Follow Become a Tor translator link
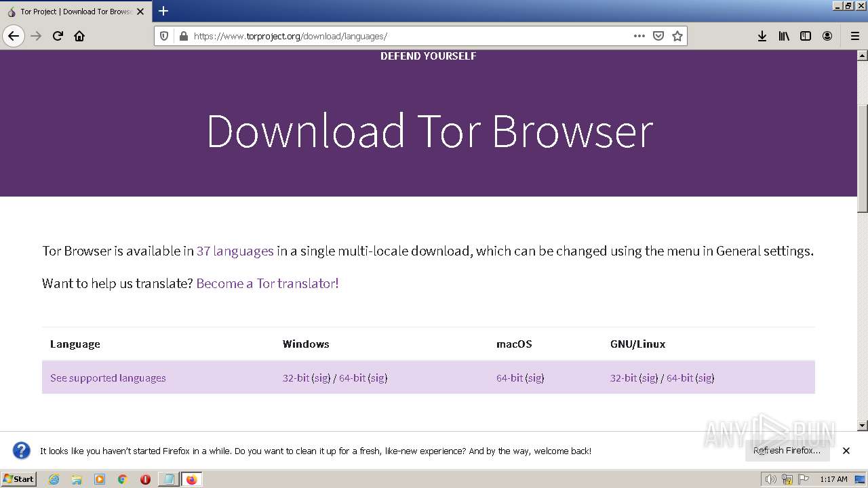Screen dimensions: 868x488 (x=267, y=283)
